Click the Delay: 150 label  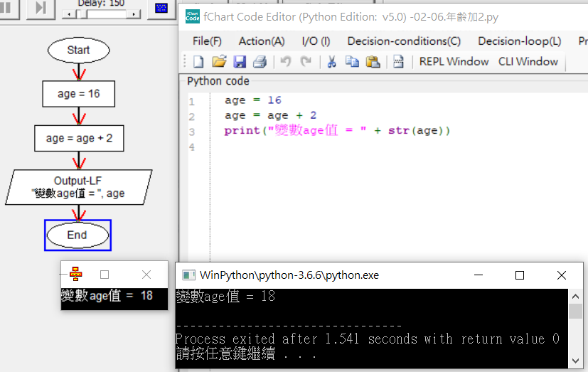coord(101,4)
